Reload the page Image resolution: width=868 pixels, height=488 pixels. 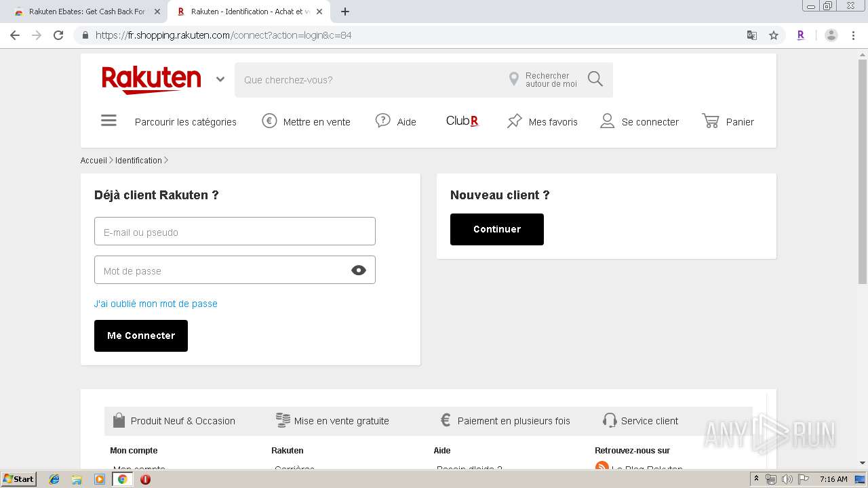click(x=58, y=35)
